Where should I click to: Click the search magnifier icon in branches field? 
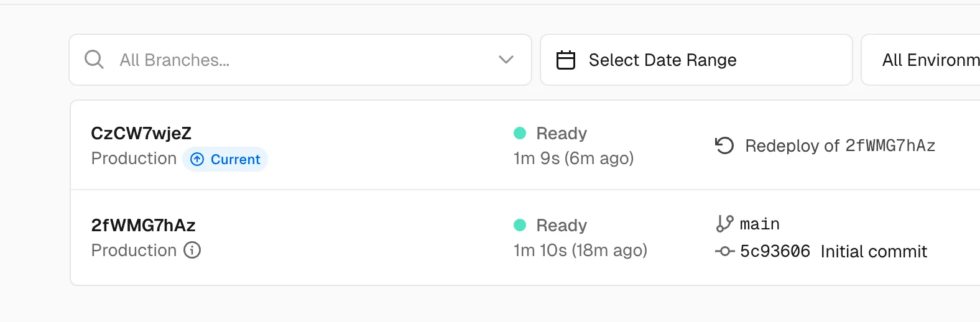point(94,60)
